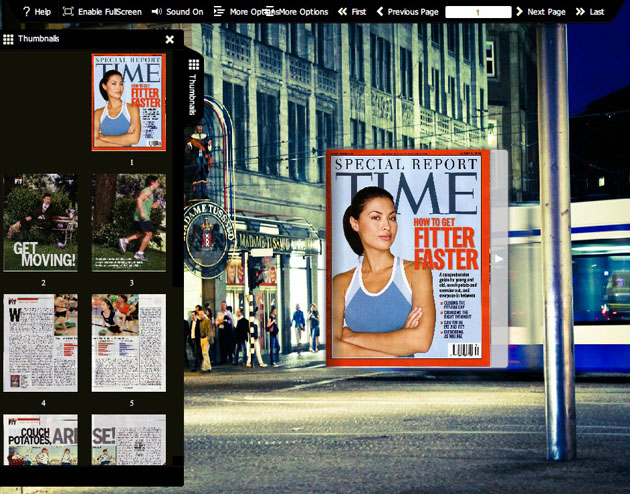Close the Thumbnails panel with X
This screenshot has width=630, height=494.
pos(170,39)
